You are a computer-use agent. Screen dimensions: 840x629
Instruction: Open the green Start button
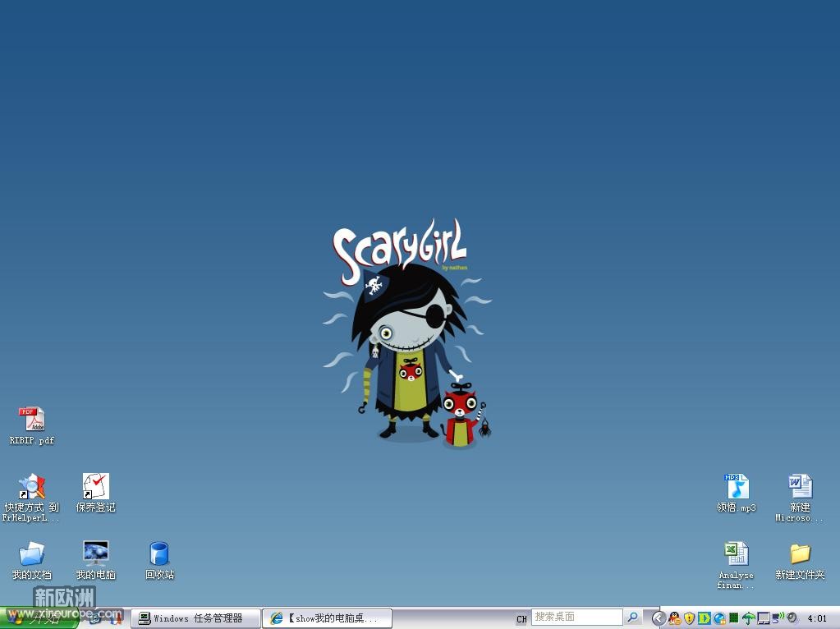tap(39, 618)
